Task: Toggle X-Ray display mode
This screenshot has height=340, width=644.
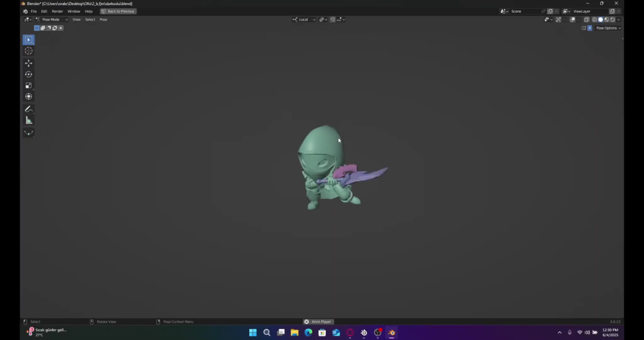Action: point(587,19)
